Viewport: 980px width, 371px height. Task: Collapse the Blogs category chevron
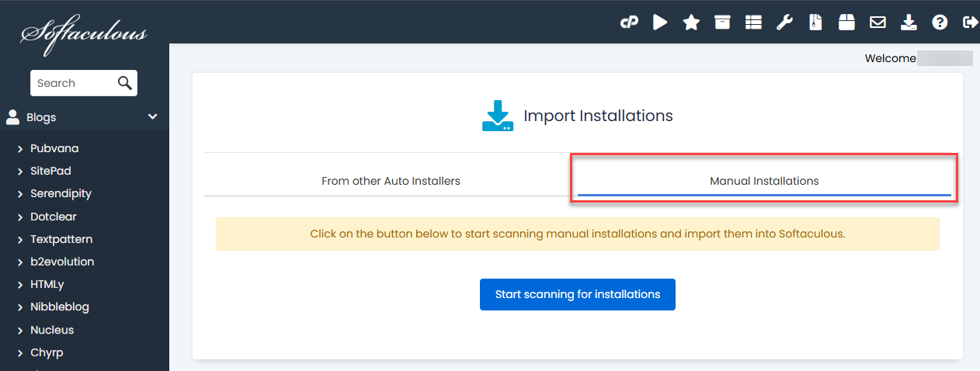point(153,117)
